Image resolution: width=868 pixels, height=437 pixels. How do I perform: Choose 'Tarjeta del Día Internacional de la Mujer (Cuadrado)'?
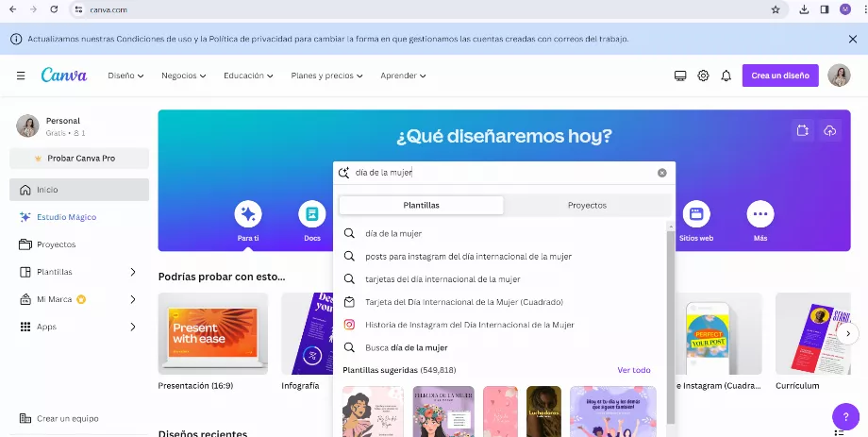click(x=500, y=302)
